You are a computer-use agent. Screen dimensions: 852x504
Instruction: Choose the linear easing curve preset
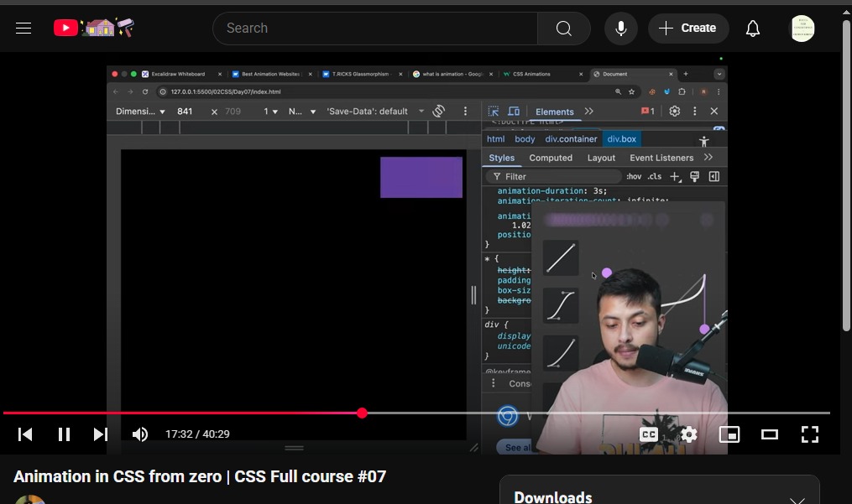click(561, 258)
